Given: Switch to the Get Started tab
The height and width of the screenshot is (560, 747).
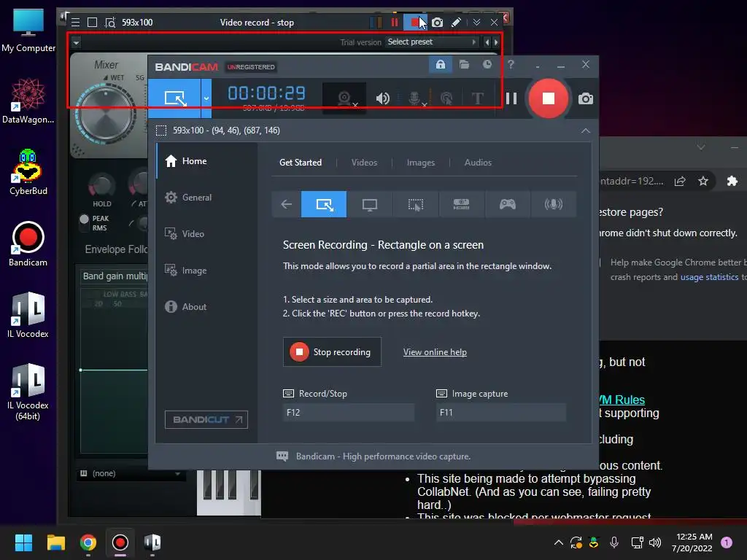Looking at the screenshot, I should coord(300,163).
